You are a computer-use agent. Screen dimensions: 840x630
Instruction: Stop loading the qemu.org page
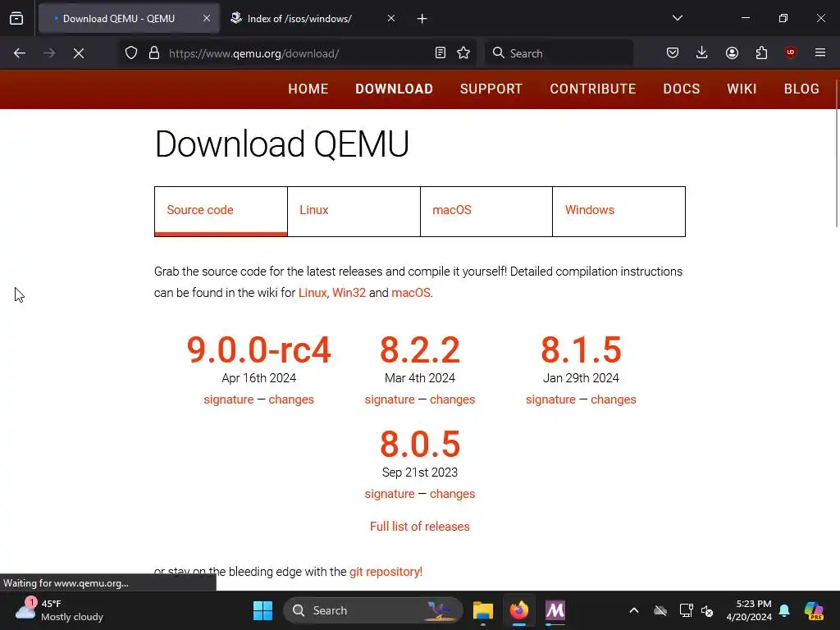pos(79,53)
